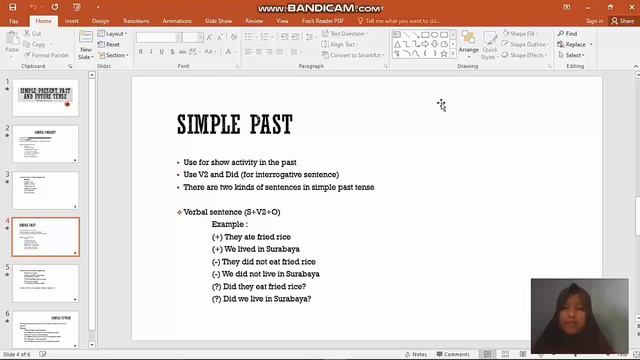Open Change Case dropdown

coord(209,51)
